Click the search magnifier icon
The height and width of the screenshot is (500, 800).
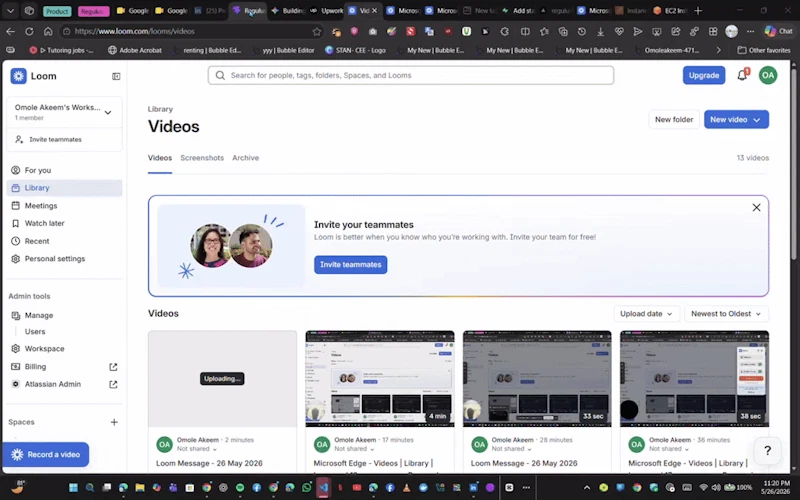220,76
